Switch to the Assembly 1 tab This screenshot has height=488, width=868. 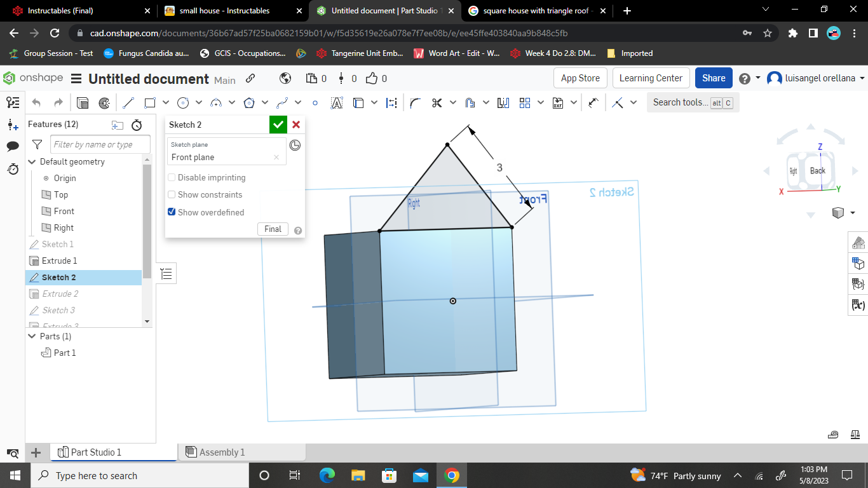click(x=224, y=452)
